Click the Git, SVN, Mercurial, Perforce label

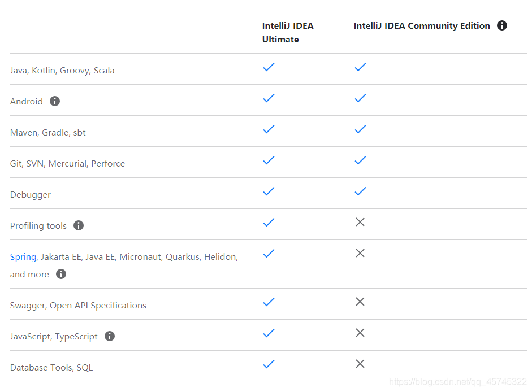click(x=67, y=164)
